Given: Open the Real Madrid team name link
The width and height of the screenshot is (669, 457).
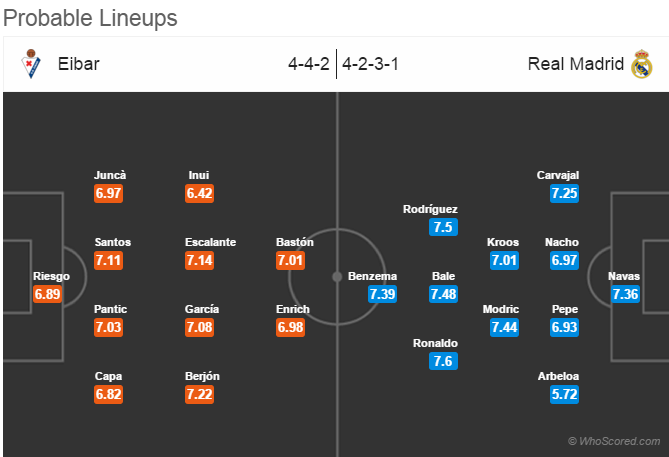Looking at the screenshot, I should [576, 64].
